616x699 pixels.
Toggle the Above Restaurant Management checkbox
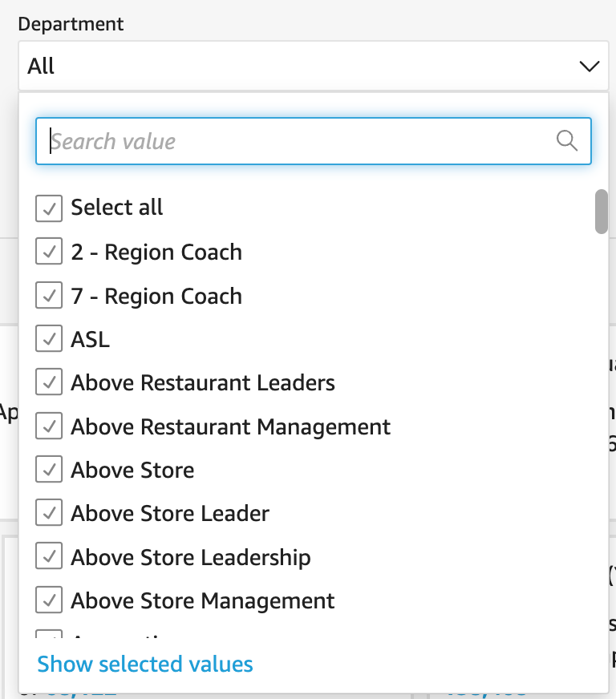point(49,427)
